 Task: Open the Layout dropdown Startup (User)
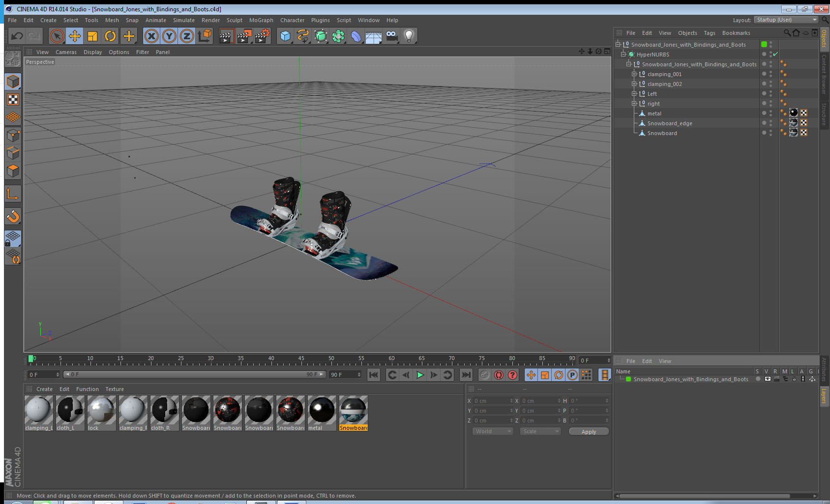[x=787, y=20]
